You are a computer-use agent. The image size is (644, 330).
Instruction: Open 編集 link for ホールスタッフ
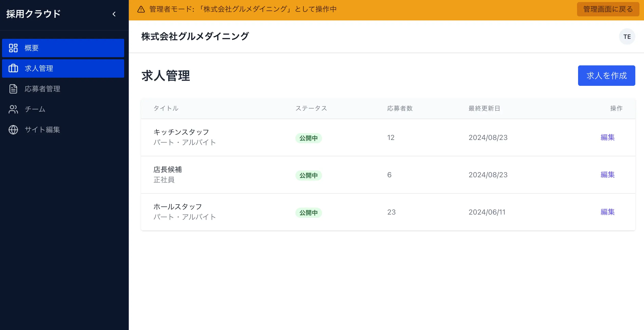click(x=608, y=212)
